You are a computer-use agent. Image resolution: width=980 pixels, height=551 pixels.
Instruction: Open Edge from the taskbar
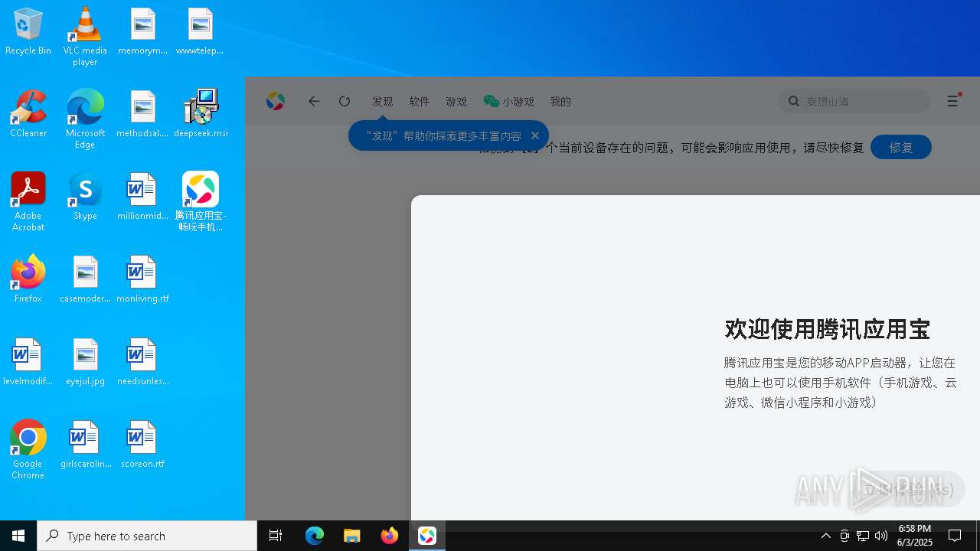coord(315,536)
